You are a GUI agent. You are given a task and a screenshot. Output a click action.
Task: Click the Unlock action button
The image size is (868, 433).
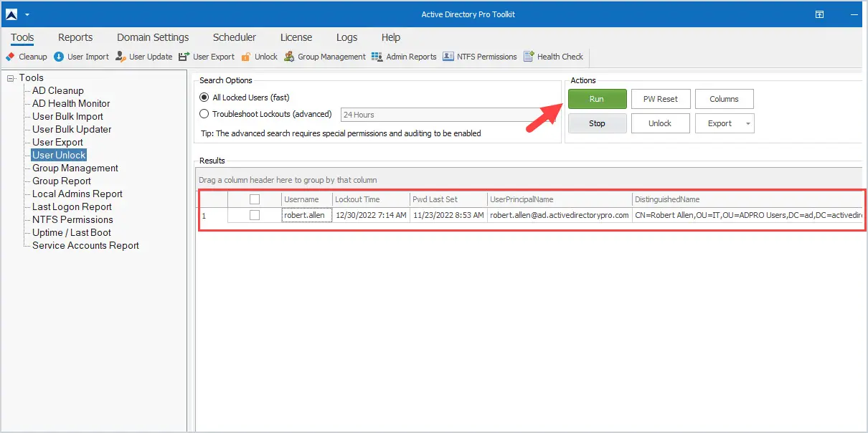click(x=660, y=123)
